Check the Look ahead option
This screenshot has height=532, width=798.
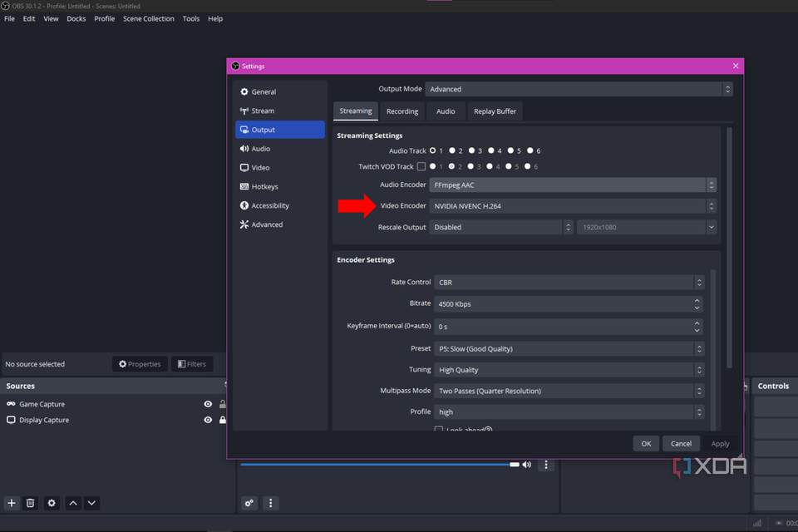pos(438,428)
